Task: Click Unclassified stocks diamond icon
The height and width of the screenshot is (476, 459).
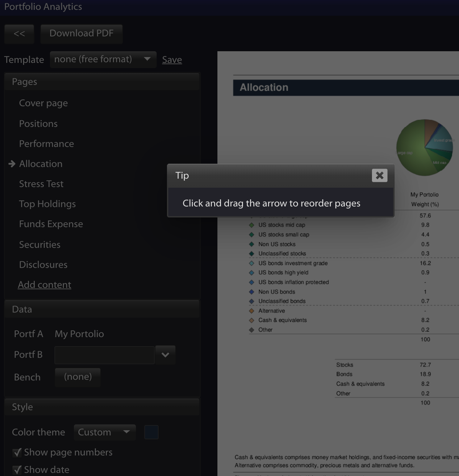Action: (252, 254)
